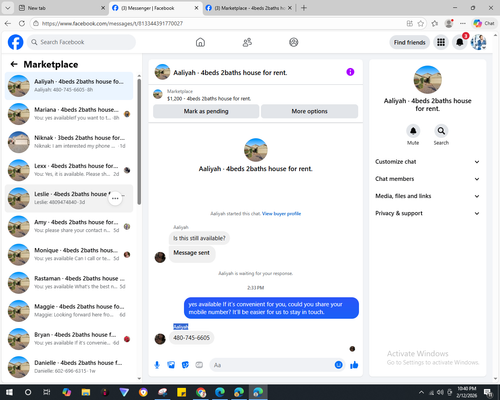Image resolution: width=500 pixels, height=400 pixels.
Task: Click the listing thumbnail in the chat header
Action: 162,72
